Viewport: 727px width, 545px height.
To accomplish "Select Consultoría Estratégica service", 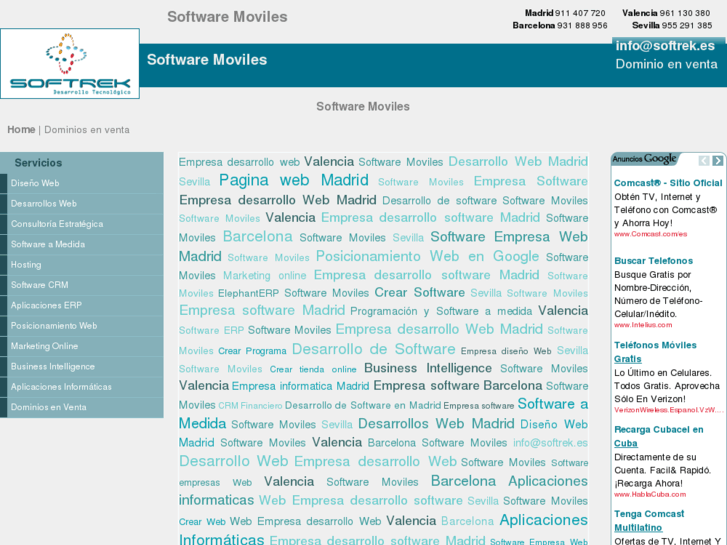I will [x=85, y=224].
